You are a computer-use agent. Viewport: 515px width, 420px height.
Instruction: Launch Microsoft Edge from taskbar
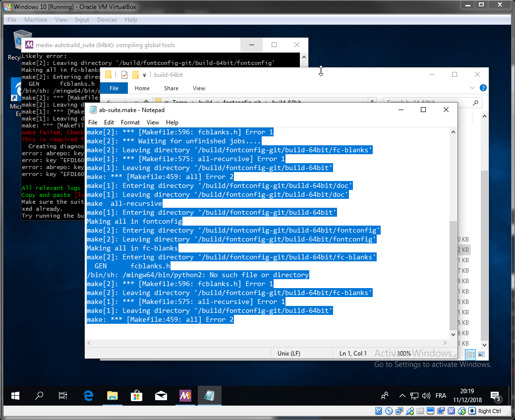point(88,396)
